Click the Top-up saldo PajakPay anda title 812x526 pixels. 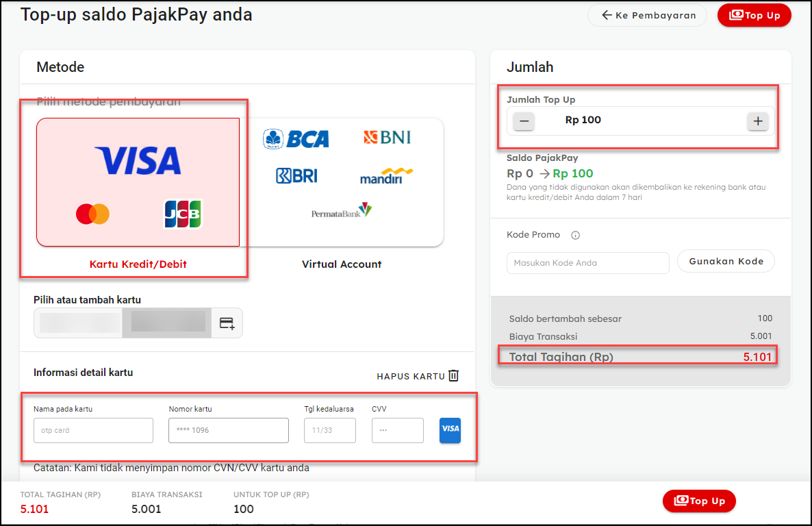(136, 14)
